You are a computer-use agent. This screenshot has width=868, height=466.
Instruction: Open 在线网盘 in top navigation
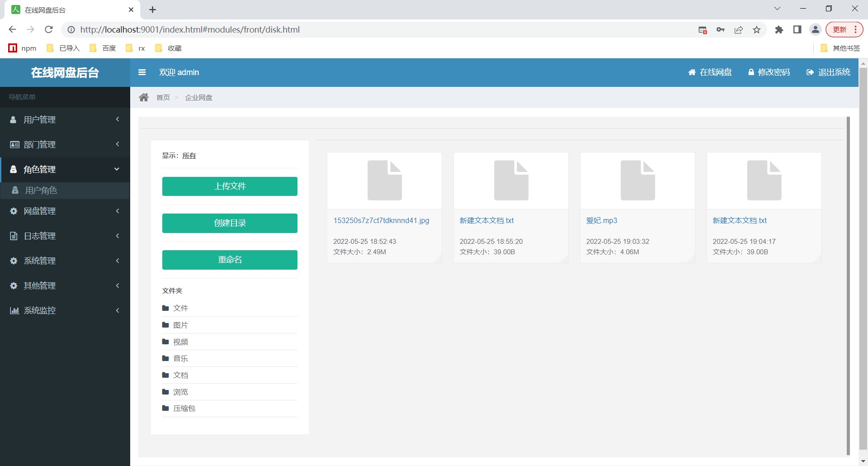710,72
